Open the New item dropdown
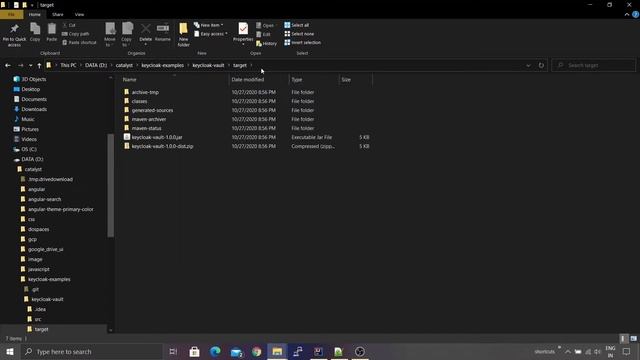Screen dimensions: 640x360 (209, 25)
